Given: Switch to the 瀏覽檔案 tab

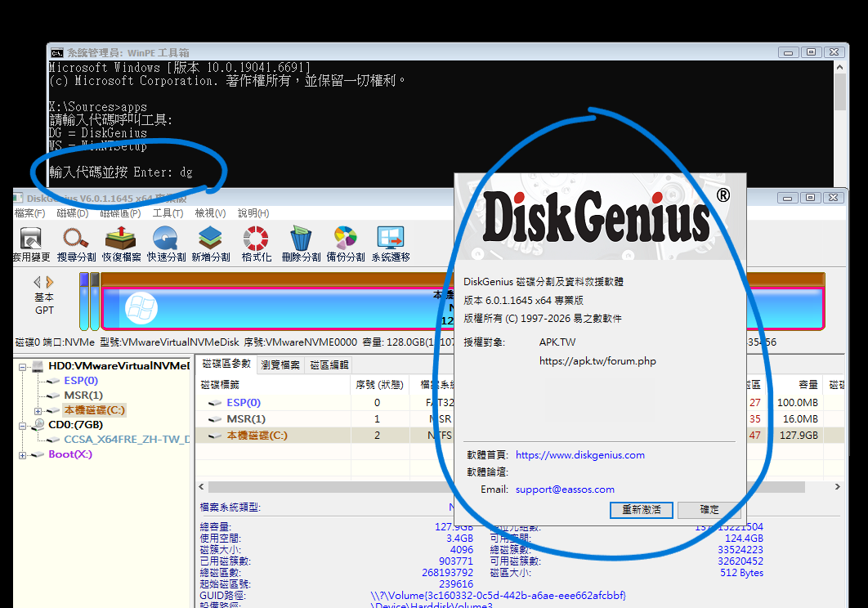Looking at the screenshot, I should pyautogui.click(x=280, y=364).
